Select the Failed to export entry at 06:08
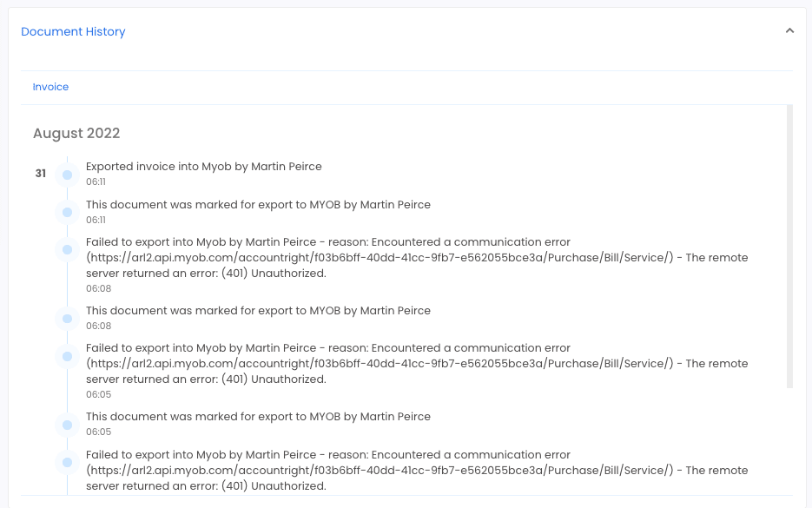This screenshot has height=508, width=812. pos(417,258)
